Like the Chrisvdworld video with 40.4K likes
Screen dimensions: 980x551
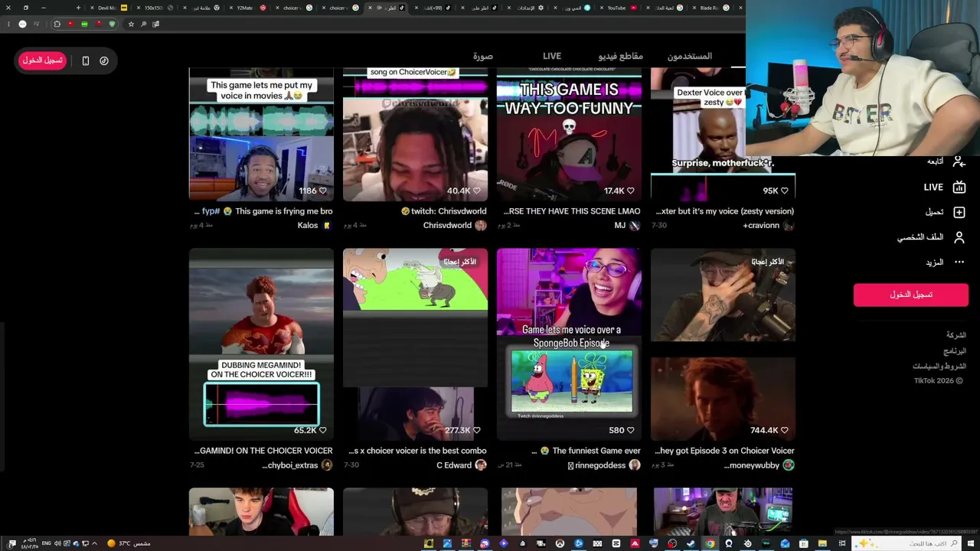coord(477,191)
